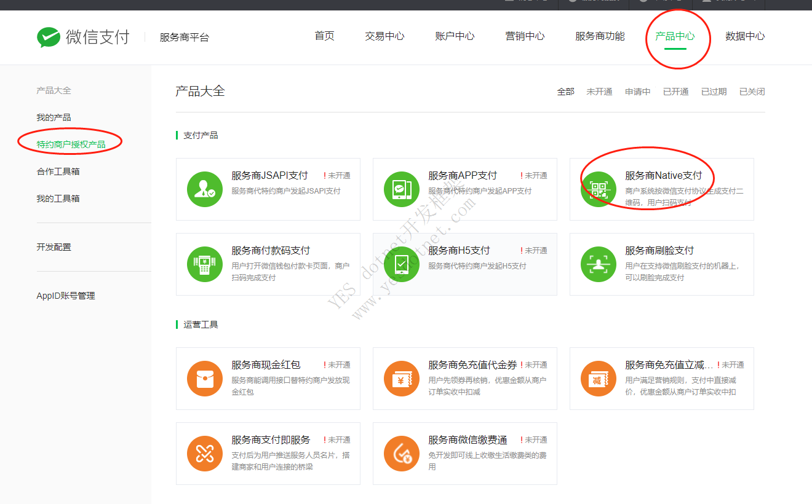This screenshot has height=504, width=812.
Task: Select the 服务商免充值立减 discount icon
Action: (x=599, y=379)
